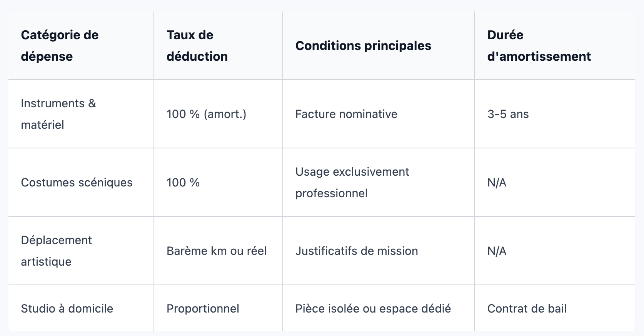Image resolution: width=644 pixels, height=336 pixels.
Task: Click the 'Facture nominative' cell
Action: coord(379,114)
